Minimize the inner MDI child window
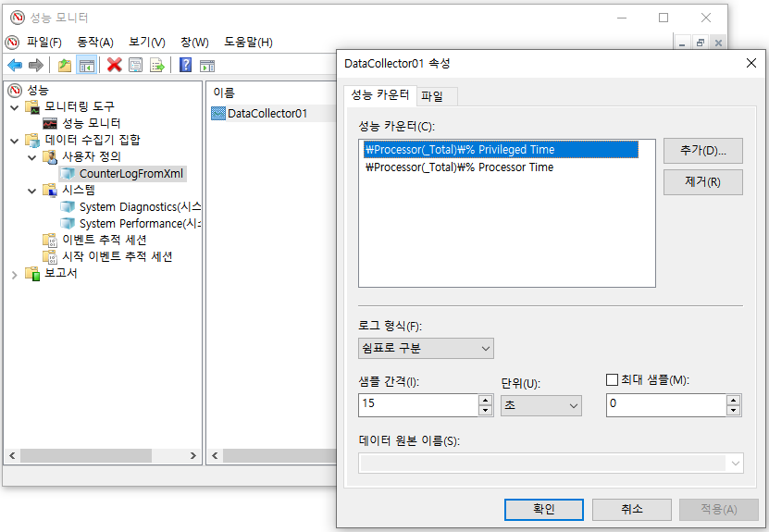Image resolution: width=769 pixels, height=532 pixels. click(x=682, y=43)
